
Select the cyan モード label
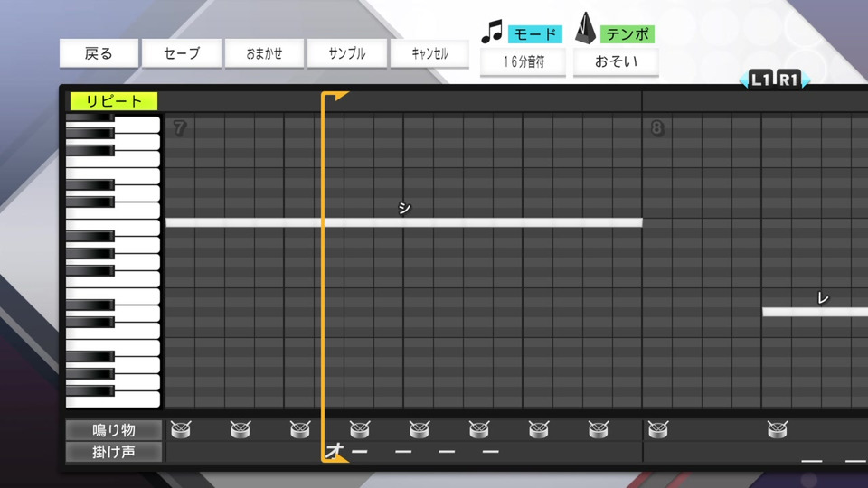point(534,34)
